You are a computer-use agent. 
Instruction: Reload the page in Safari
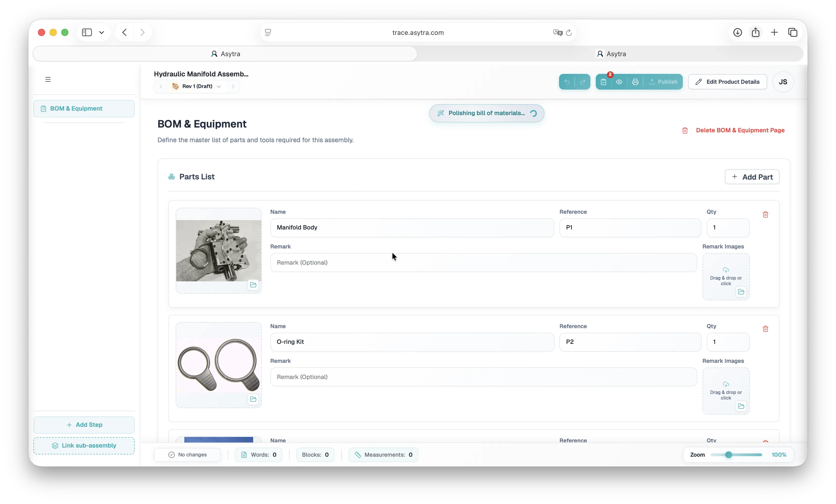click(569, 33)
